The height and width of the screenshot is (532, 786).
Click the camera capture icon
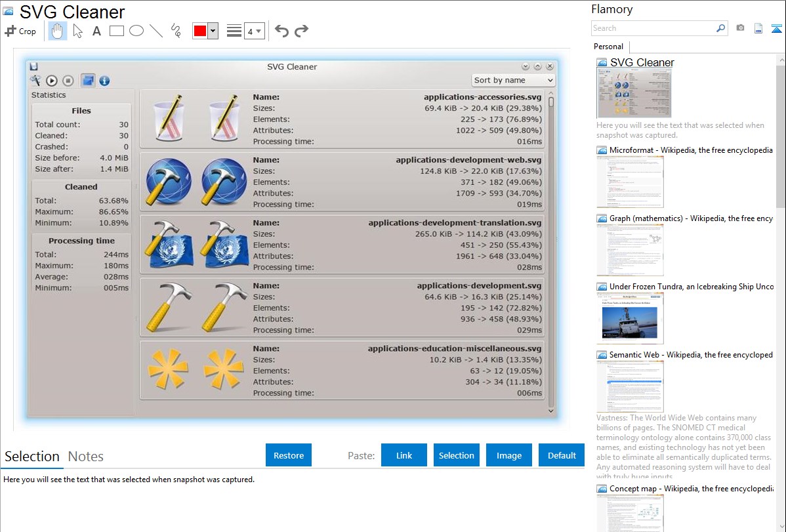tap(740, 28)
